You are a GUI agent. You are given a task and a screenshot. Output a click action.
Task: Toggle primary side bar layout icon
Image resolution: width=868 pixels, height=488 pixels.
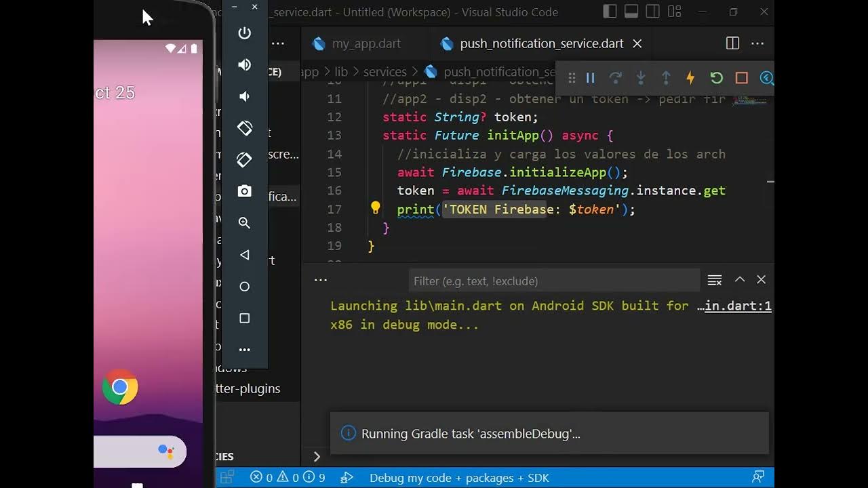[x=610, y=12]
